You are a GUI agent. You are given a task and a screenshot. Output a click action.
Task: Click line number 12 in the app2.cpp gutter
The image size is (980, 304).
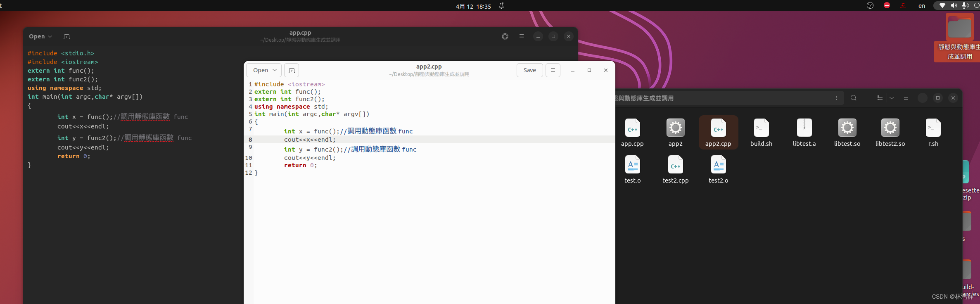pos(248,173)
